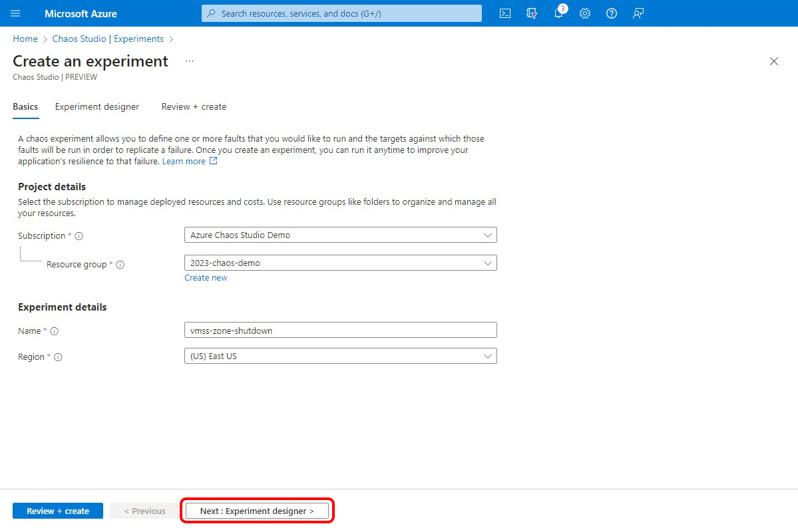Open portal settings gear

pyautogui.click(x=585, y=13)
